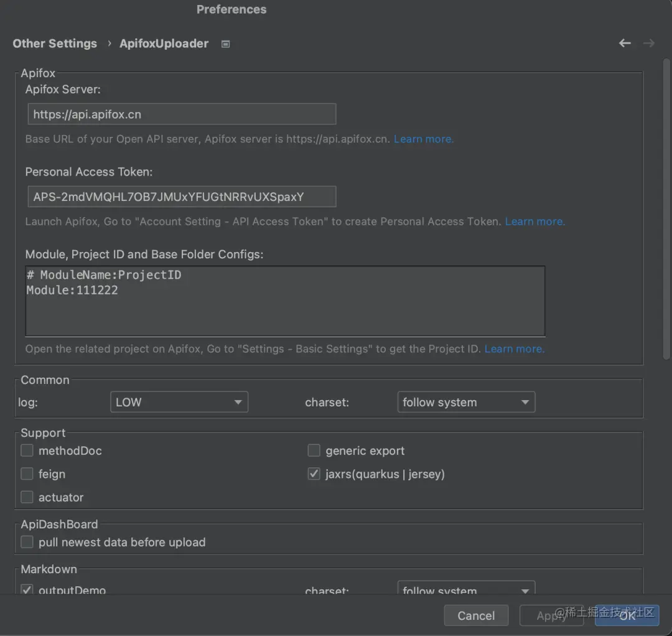672x636 pixels.
Task: Open the log level LOW dropdown
Action: click(x=179, y=402)
